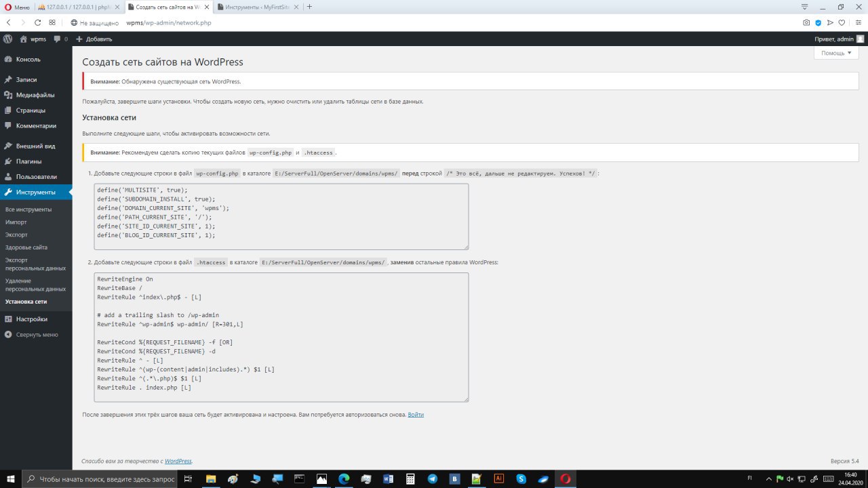Open Внешний вид in the sidebar
This screenshot has height=488, width=868.
[x=36, y=146]
